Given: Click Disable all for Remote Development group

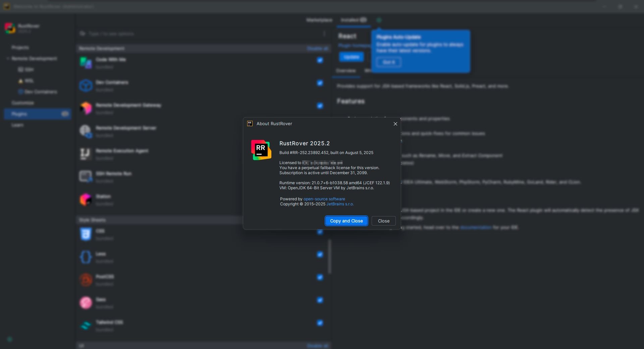Looking at the screenshot, I should pos(318,49).
